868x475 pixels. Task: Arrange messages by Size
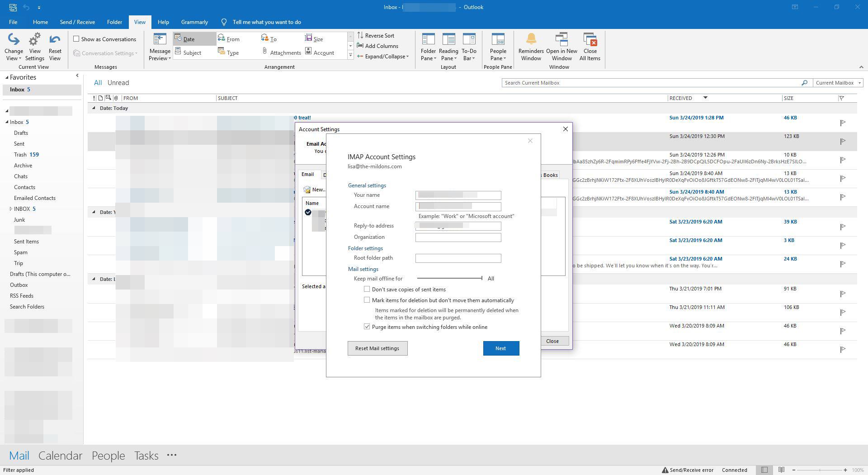(314, 39)
